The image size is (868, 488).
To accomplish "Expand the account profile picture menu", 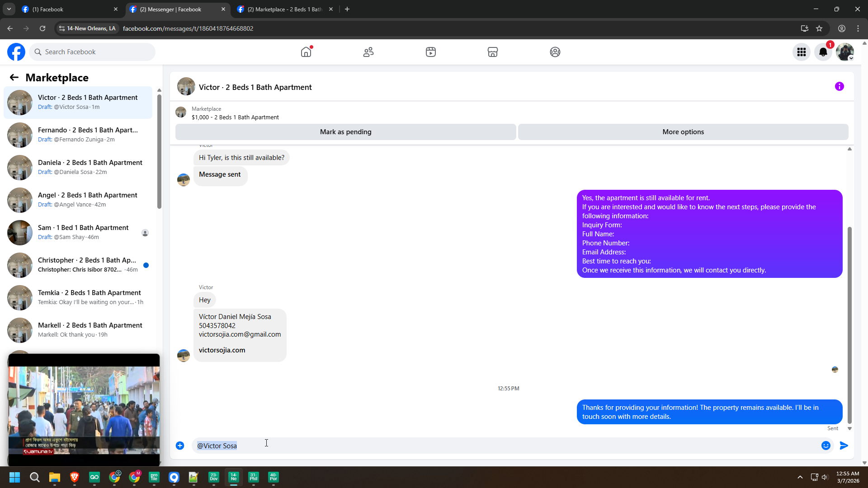I will pos(844,52).
